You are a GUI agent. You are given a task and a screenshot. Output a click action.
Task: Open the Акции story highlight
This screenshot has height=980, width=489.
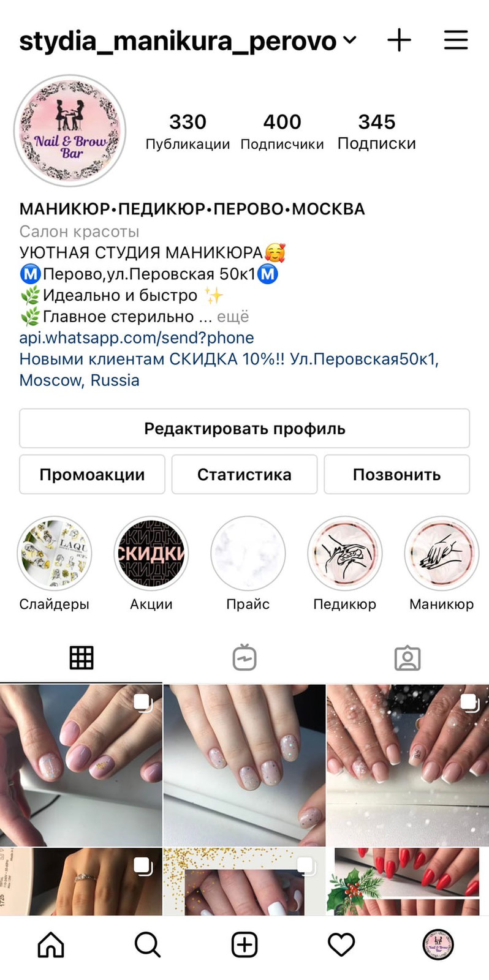coord(151,553)
